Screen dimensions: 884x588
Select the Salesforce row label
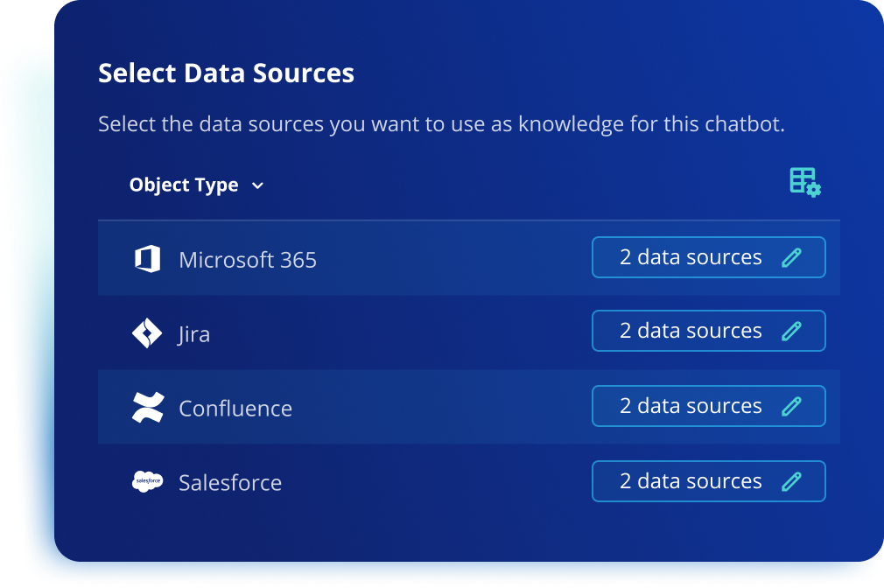click(230, 483)
